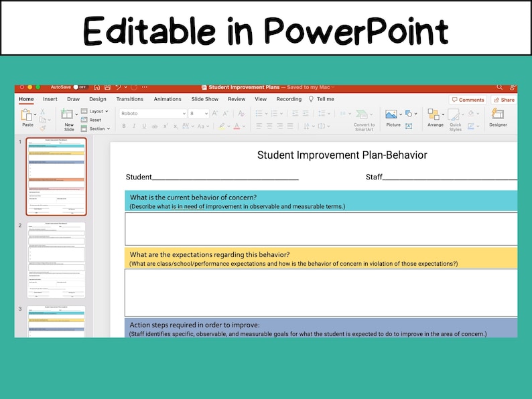This screenshot has height=399, width=532.
Task: Toggle Italic formatting
Action: coord(134,126)
